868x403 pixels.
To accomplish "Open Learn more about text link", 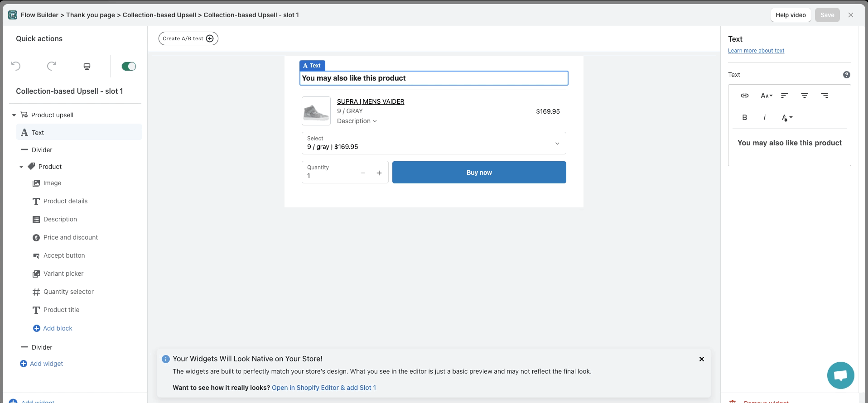I will click(x=756, y=51).
